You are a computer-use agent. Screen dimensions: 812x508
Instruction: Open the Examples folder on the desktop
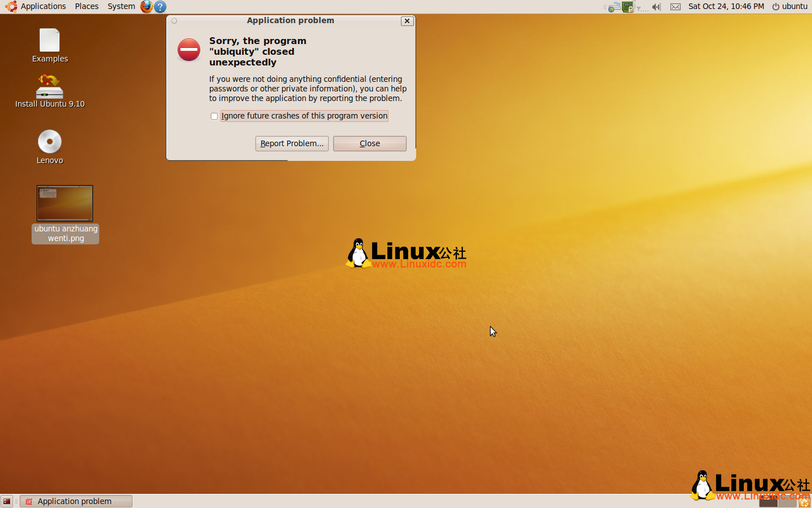[x=50, y=40]
